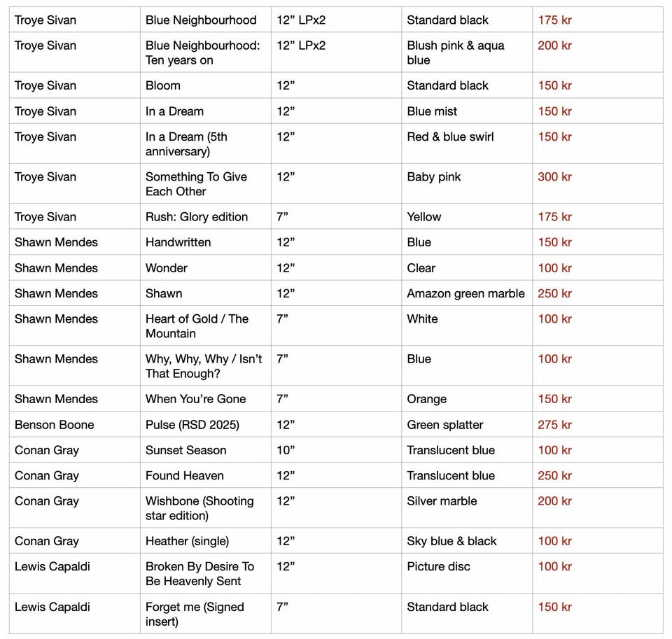
Task: Select the "Bloom" album title cell
Action: 163,85
